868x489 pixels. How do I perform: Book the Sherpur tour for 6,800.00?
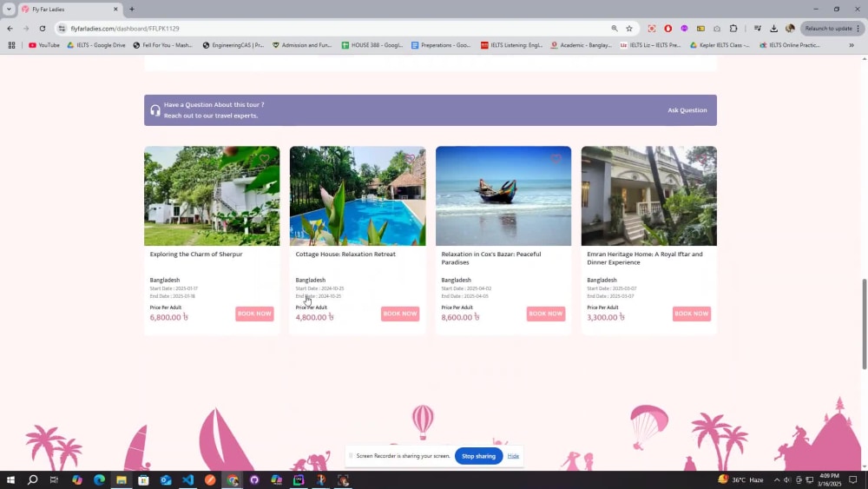tap(254, 314)
